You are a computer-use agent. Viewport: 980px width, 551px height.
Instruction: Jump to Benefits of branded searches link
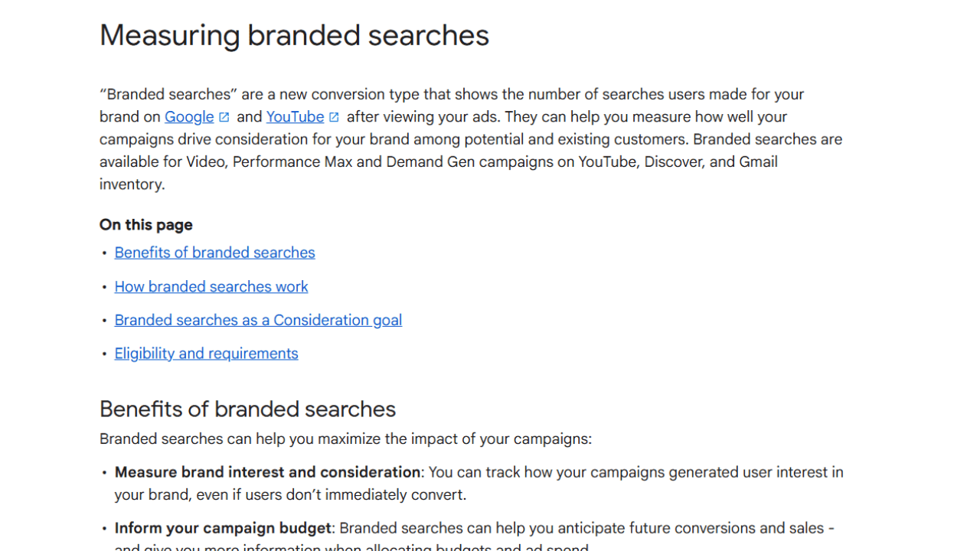(x=214, y=253)
